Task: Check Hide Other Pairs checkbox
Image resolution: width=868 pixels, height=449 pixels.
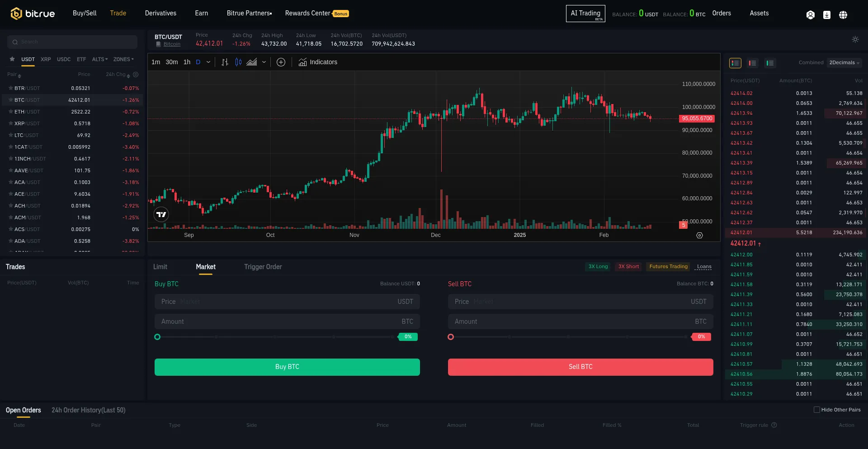Action: [x=816, y=410]
